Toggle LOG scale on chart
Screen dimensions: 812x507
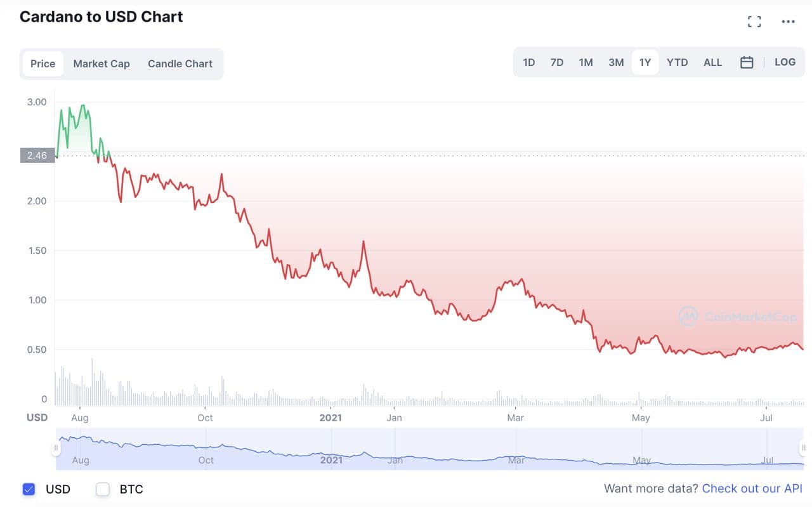[785, 62]
